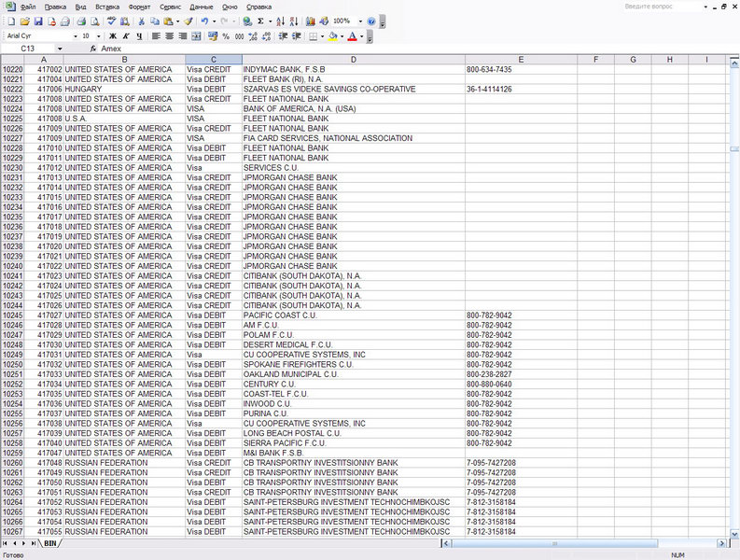The width and height of the screenshot is (740, 560).
Task: Save the workbook with floppy icon
Action: coord(38,21)
